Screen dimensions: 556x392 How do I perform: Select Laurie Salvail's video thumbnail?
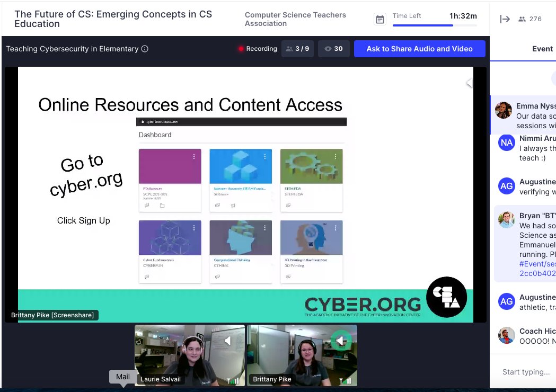pos(190,355)
